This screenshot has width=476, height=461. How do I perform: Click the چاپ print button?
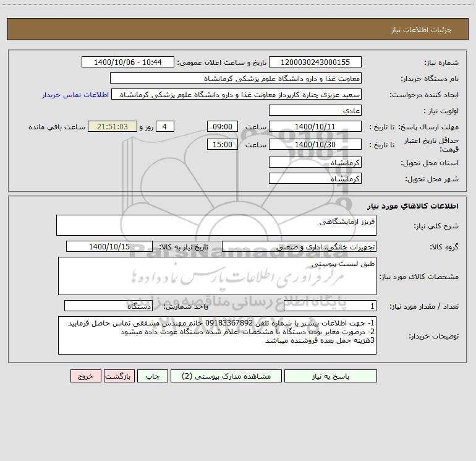tap(153, 376)
